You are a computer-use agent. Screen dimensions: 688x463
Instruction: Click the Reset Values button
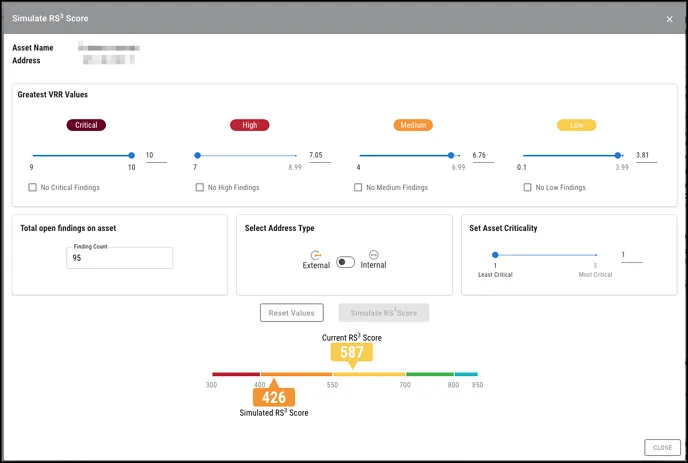[x=292, y=313]
